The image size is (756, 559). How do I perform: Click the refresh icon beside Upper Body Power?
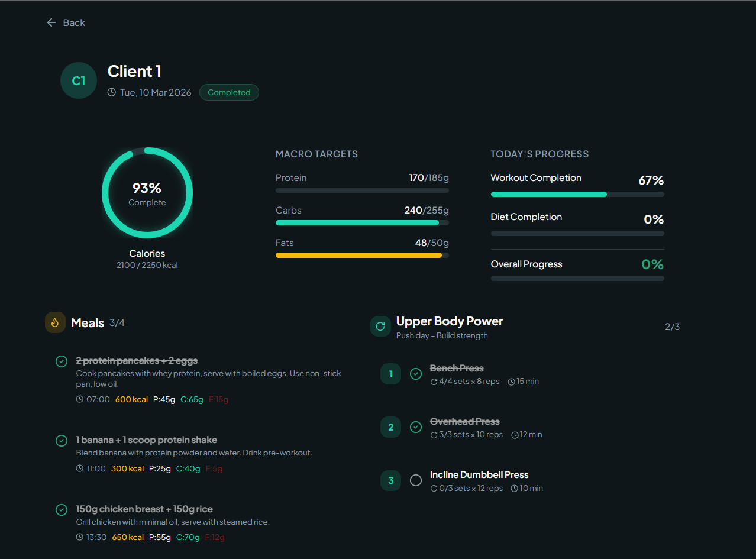[380, 326]
